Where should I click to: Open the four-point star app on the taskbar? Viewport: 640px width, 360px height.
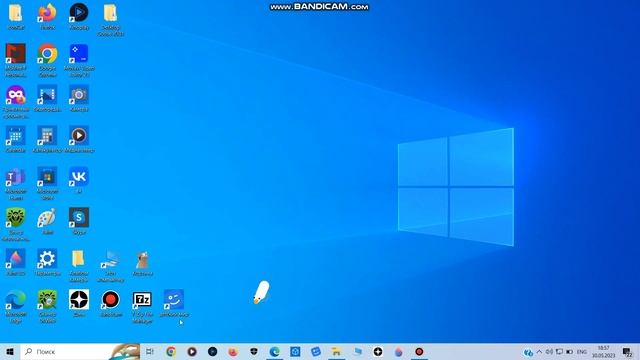pyautogui.click(x=378, y=351)
